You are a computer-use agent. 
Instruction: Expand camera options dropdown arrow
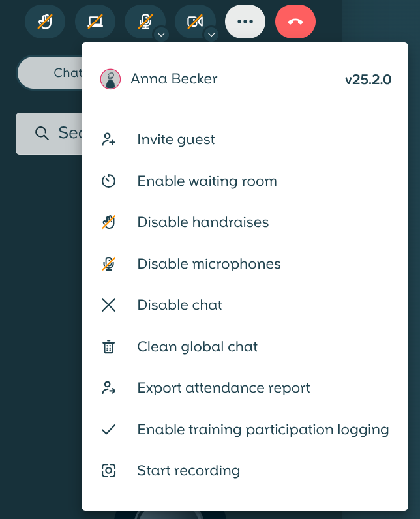pyautogui.click(x=211, y=34)
